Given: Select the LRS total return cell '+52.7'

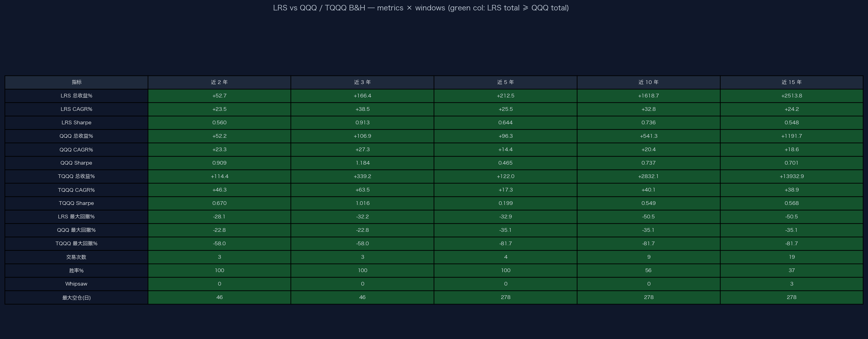Looking at the screenshot, I should click(219, 96).
